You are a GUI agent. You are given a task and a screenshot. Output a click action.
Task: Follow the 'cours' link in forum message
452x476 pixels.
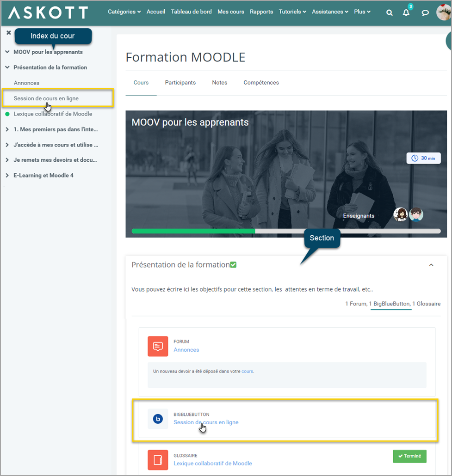click(x=247, y=371)
